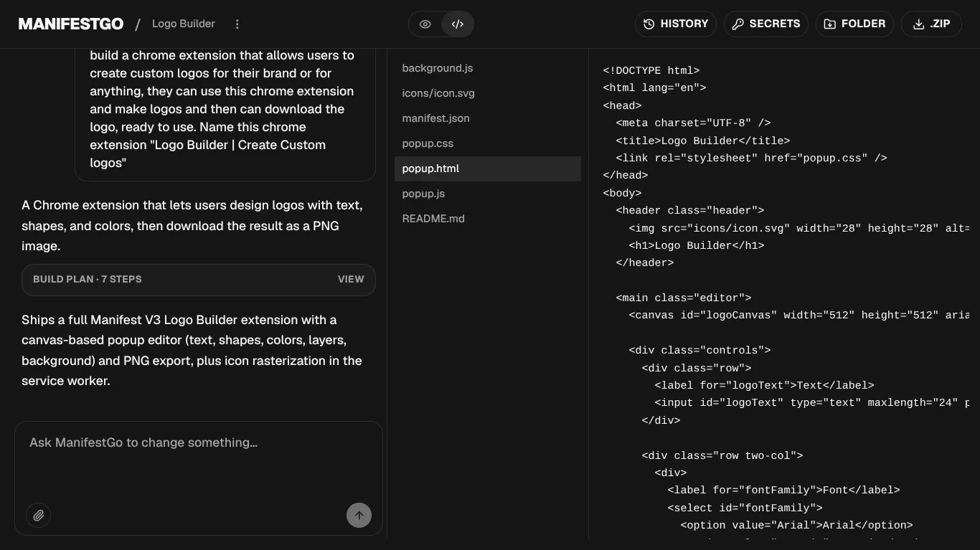980x550 pixels.
Task: Switch to preview mode with eye icon
Action: pyautogui.click(x=425, y=24)
